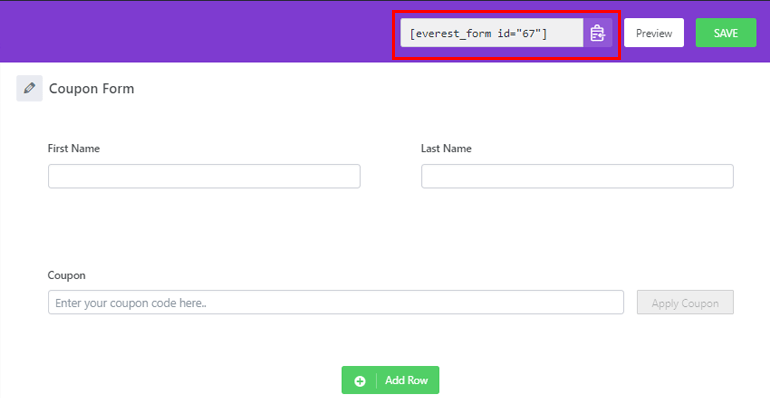The image size is (770, 398).
Task: Save the form with the SAVE button
Action: pos(726,33)
